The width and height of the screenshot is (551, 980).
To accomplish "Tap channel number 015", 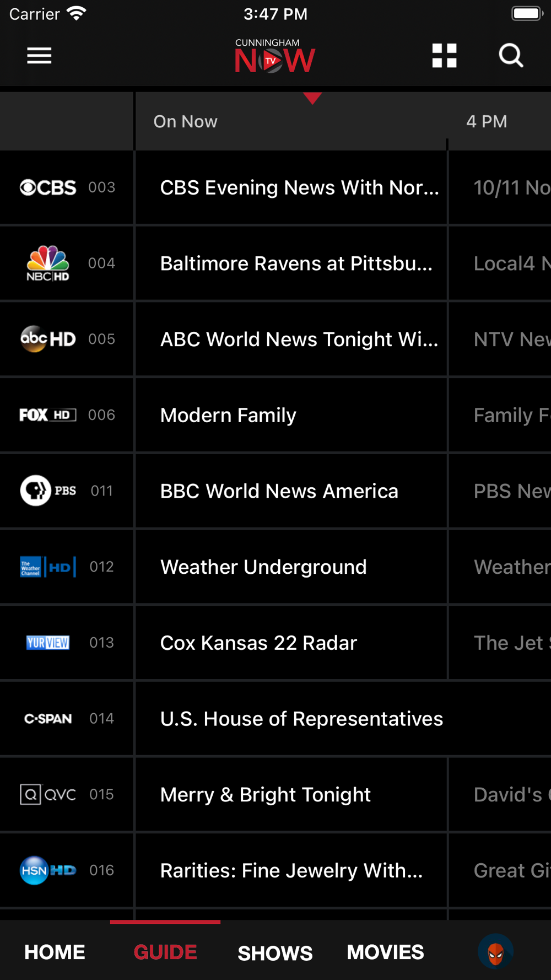I will click(x=102, y=794).
